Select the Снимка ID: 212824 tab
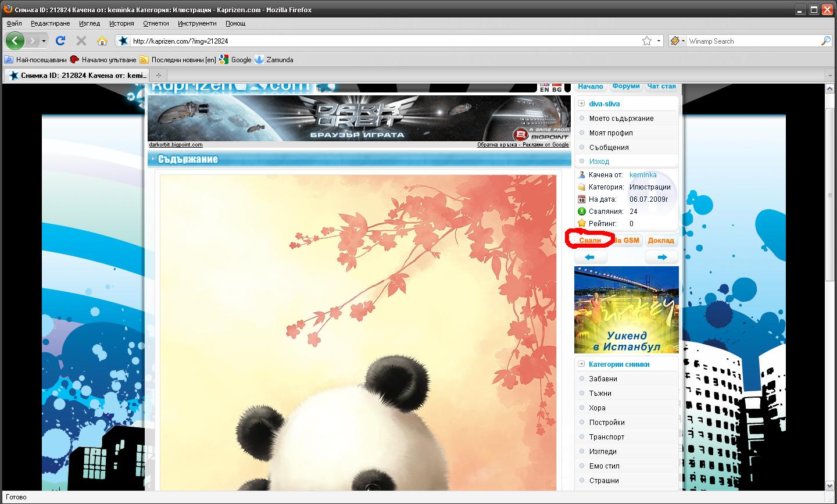Screen dimensions: 837x504 [77, 75]
